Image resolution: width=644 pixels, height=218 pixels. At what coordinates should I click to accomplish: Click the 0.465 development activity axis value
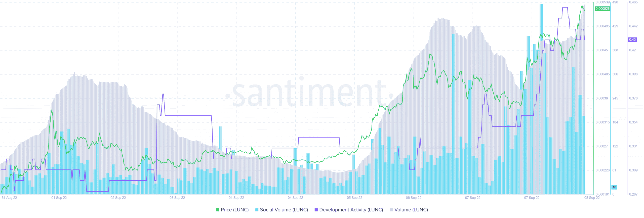633,2
